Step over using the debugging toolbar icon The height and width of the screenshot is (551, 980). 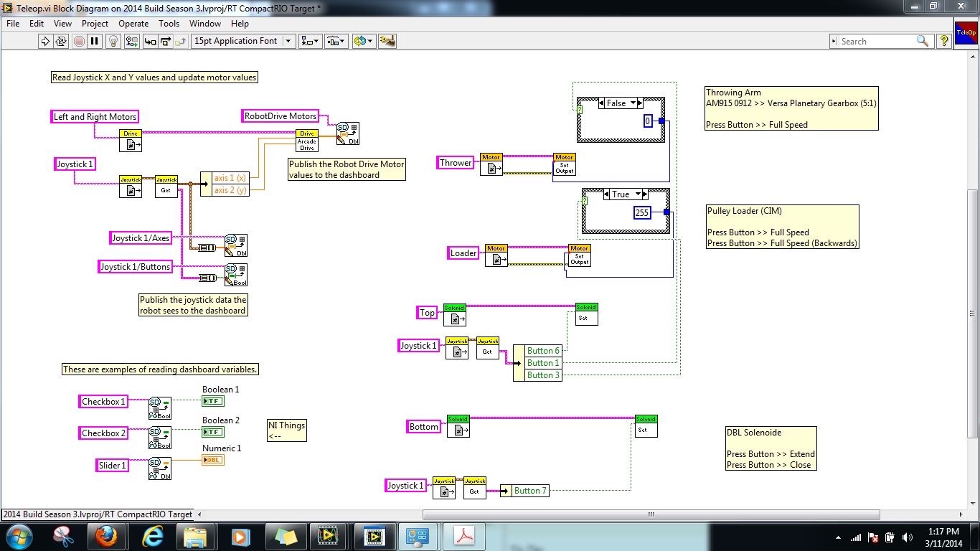(x=166, y=41)
